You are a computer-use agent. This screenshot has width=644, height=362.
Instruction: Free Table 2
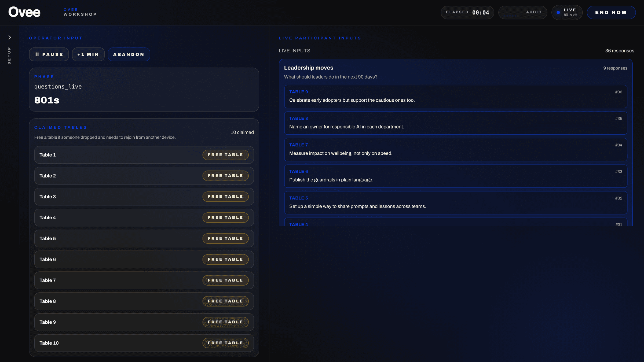pyautogui.click(x=225, y=176)
